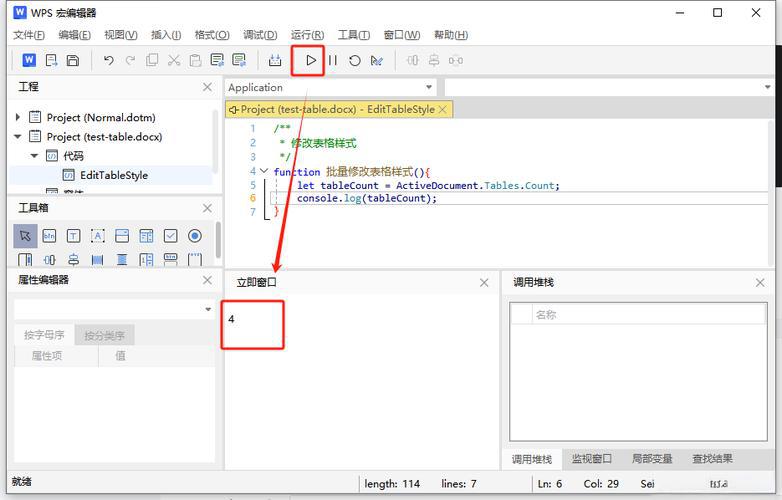This screenshot has height=500, width=782.
Task: Click the save icon in the toolbar
Action: 73,60
